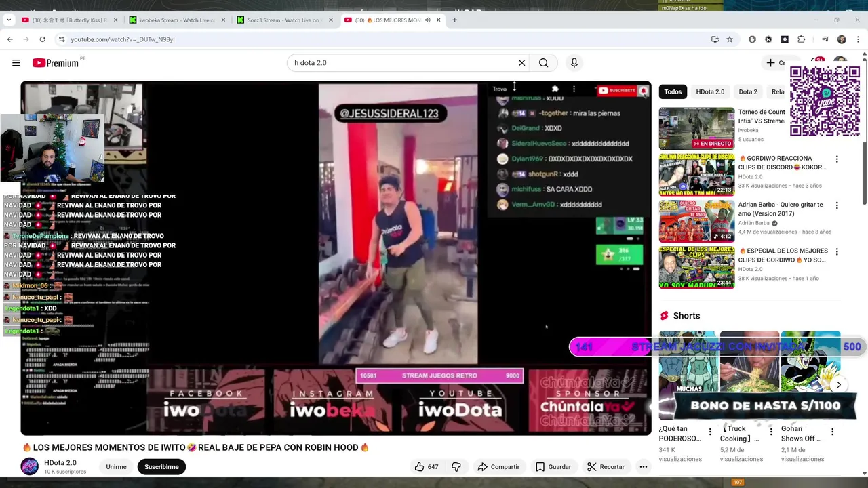Select the Todos filter chip

click(673, 92)
